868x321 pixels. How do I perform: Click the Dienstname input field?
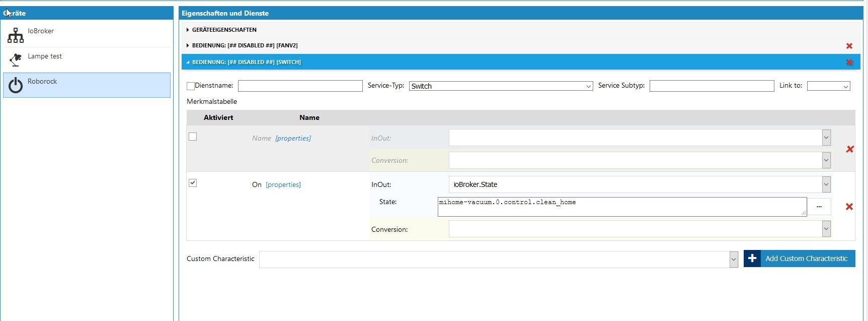coord(300,86)
